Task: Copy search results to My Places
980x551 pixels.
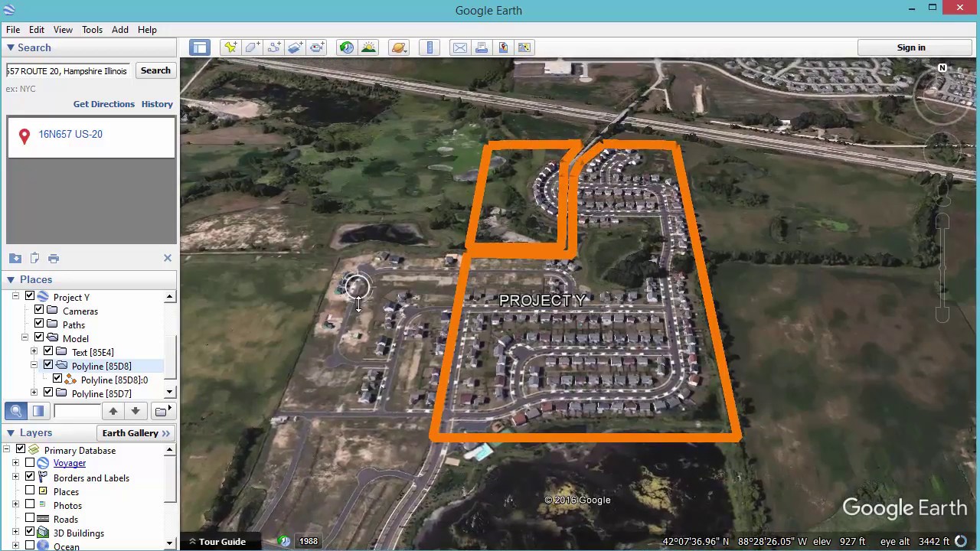Action: coord(15,258)
